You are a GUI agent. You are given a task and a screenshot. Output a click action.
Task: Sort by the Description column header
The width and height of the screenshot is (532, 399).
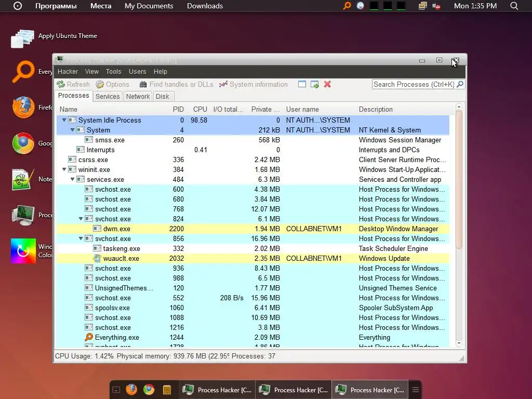tap(376, 109)
